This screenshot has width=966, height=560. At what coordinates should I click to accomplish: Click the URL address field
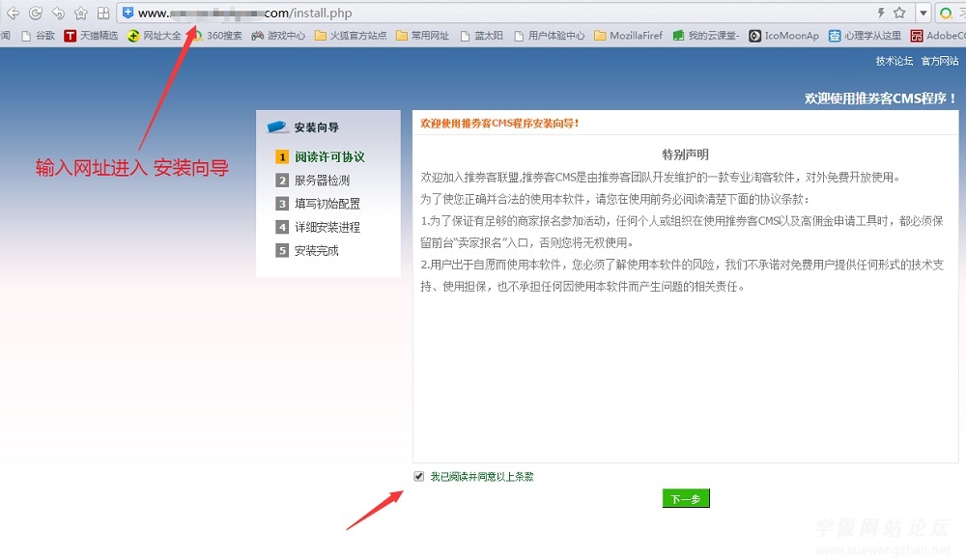[x=483, y=14]
